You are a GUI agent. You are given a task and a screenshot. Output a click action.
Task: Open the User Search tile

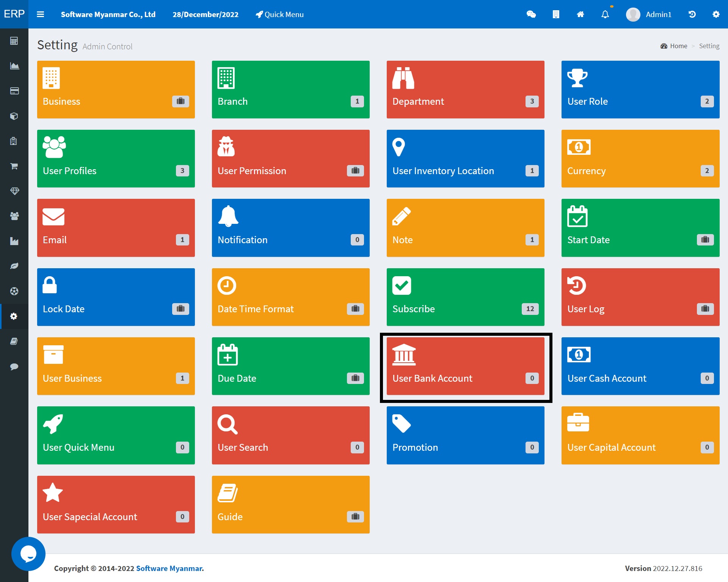click(x=291, y=435)
